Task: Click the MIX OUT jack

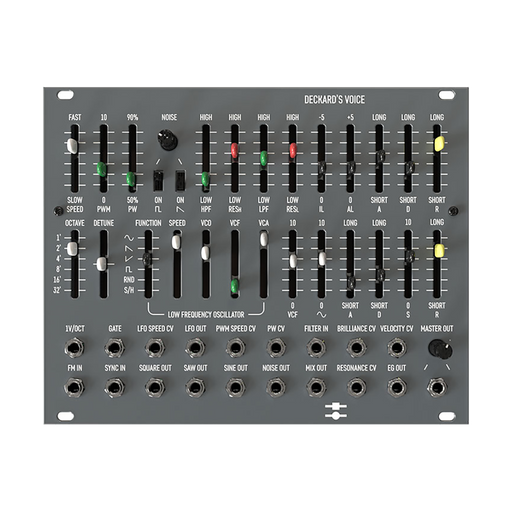Action: (x=316, y=387)
